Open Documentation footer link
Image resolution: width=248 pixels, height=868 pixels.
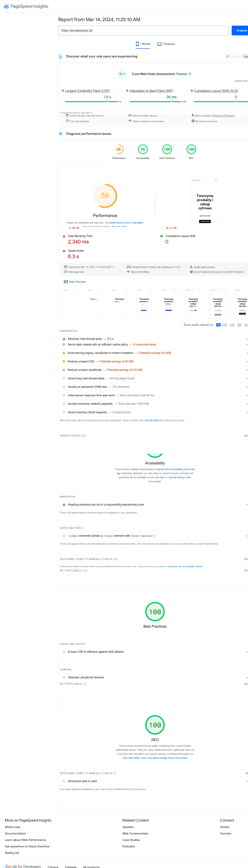pyautogui.click(x=15, y=834)
